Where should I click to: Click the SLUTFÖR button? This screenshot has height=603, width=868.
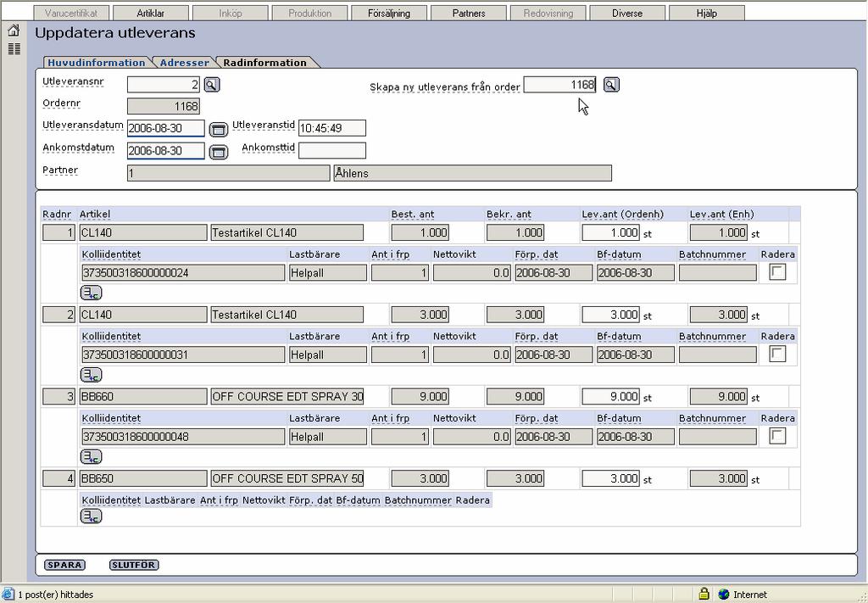click(134, 565)
